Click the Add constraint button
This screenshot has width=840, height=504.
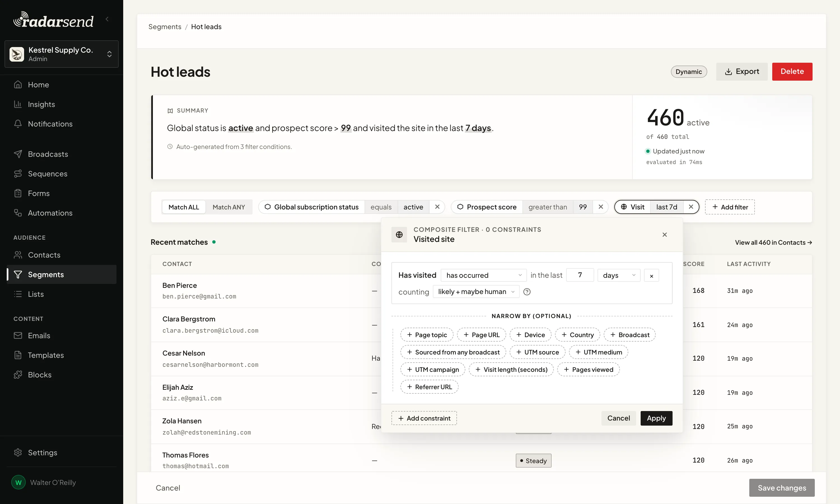(x=424, y=418)
